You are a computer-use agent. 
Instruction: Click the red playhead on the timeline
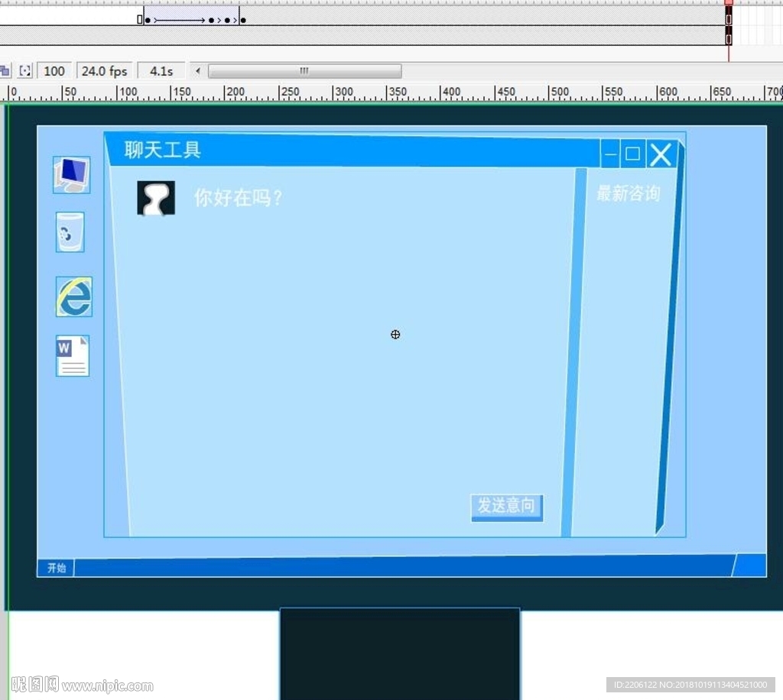click(x=729, y=4)
